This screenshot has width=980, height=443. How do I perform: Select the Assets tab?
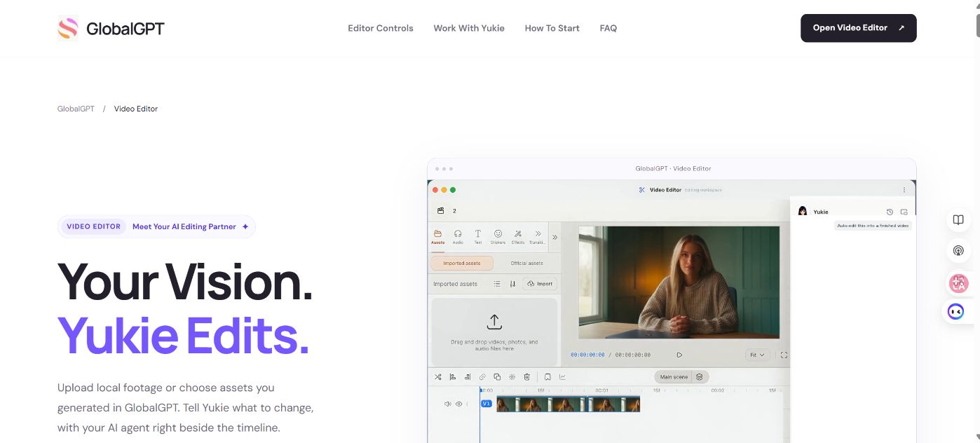pos(438,237)
